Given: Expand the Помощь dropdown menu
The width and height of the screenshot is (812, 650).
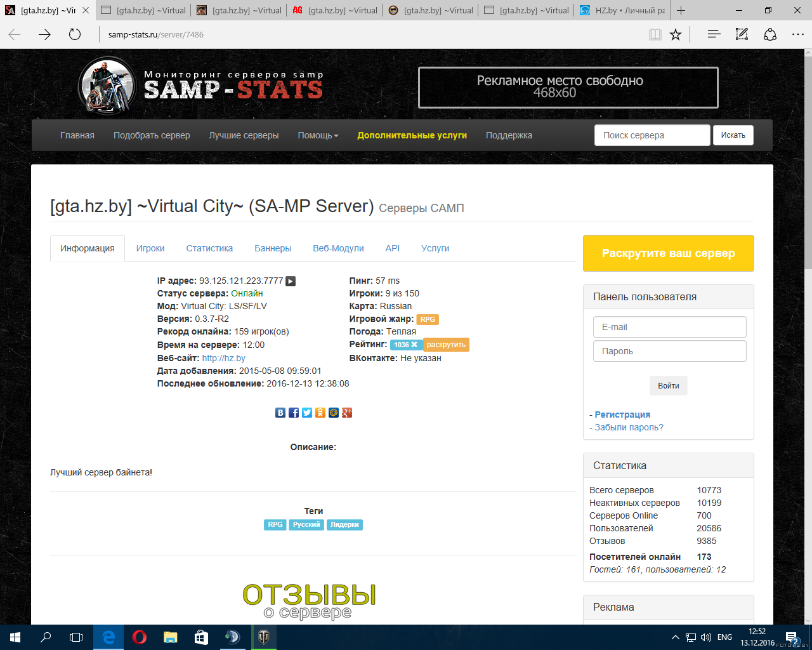Looking at the screenshot, I should click(318, 135).
